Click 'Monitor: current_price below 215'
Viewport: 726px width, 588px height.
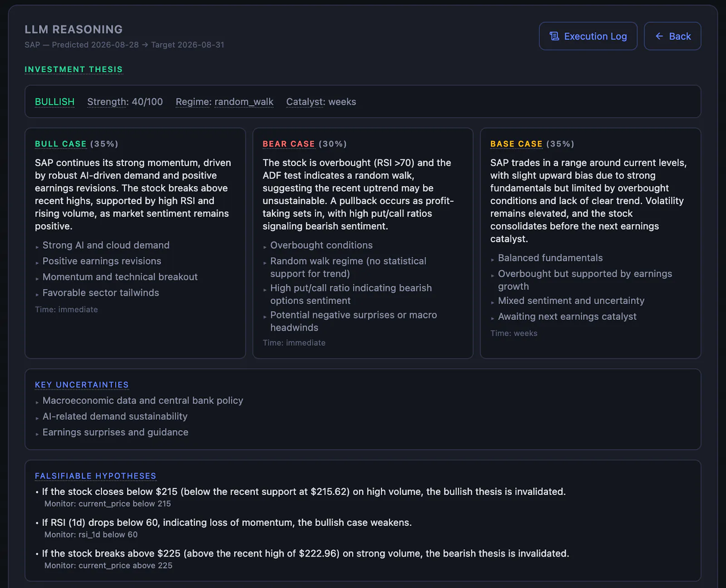point(108,504)
